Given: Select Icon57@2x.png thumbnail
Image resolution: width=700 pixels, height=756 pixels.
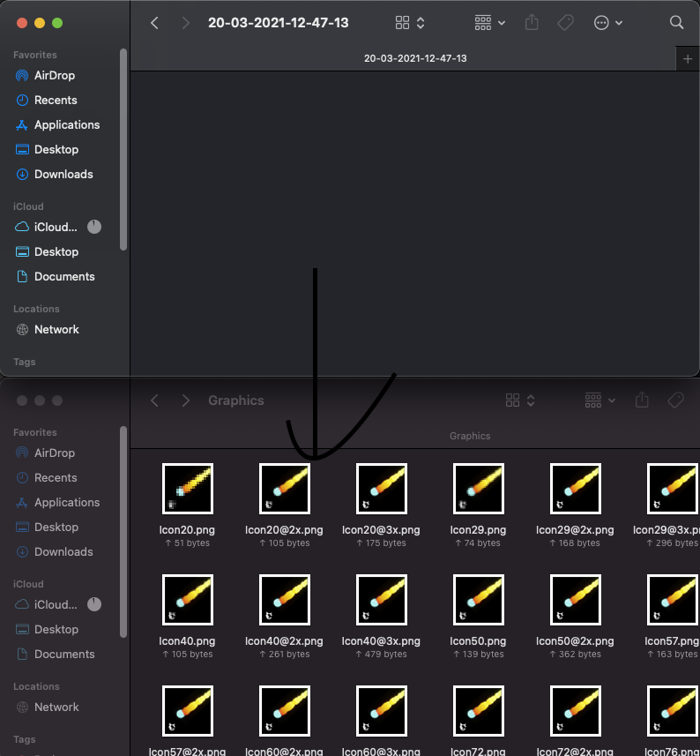Looking at the screenshot, I should click(x=188, y=711).
